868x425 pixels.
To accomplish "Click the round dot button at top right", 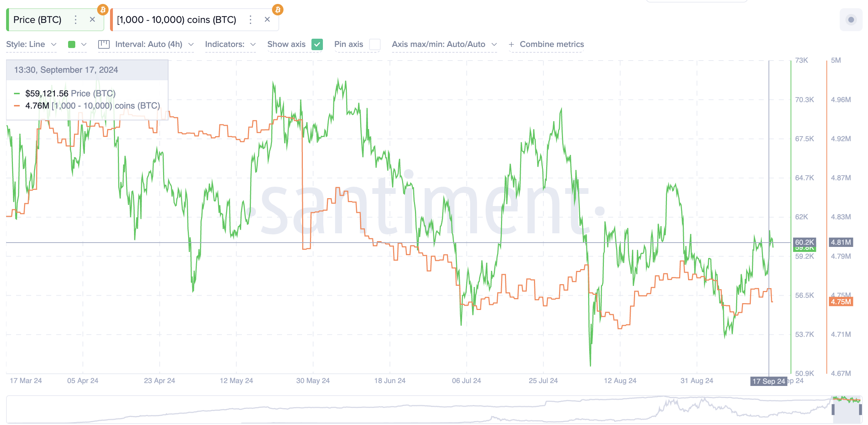I will click(851, 20).
